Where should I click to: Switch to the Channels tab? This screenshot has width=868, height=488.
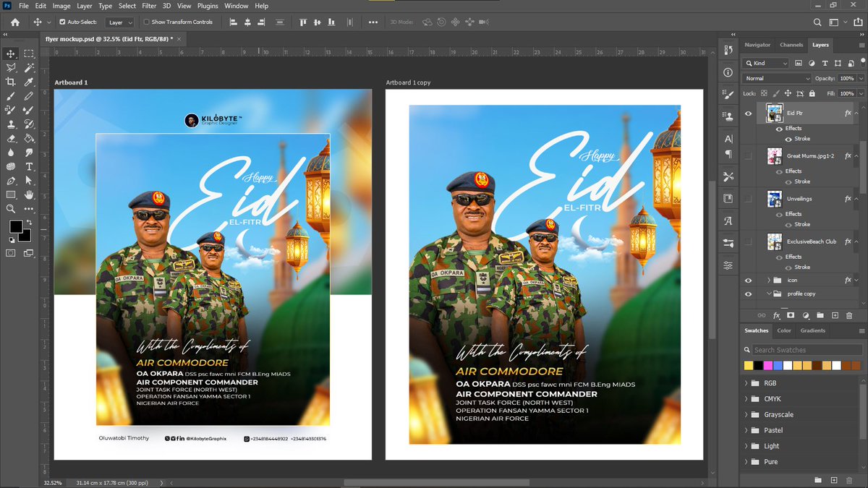click(x=791, y=44)
